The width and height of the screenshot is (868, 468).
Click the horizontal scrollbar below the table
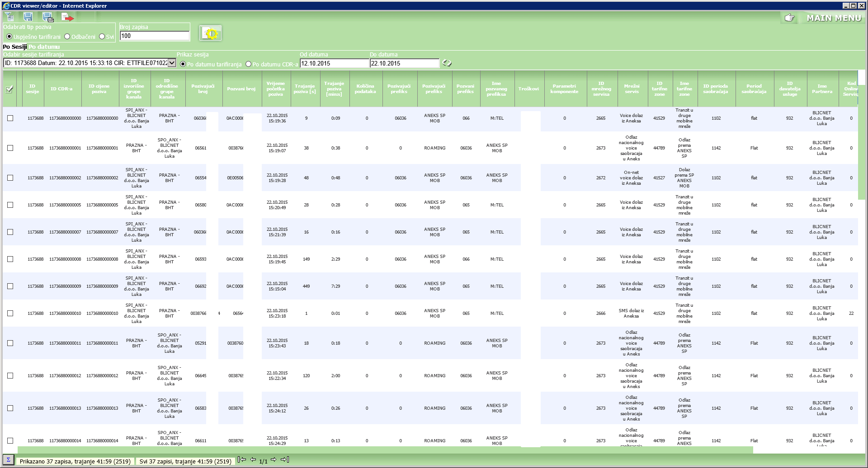coord(385,450)
